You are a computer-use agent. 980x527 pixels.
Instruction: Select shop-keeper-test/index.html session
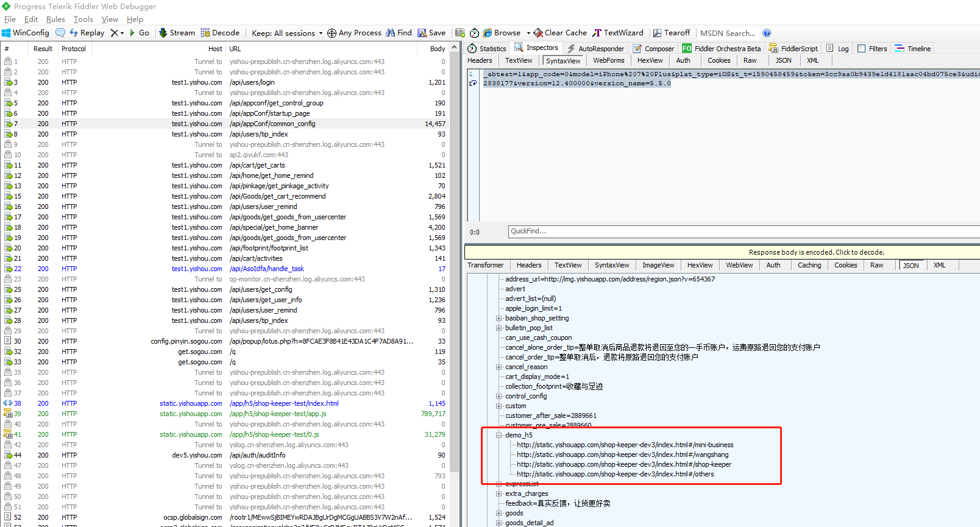(x=225, y=403)
